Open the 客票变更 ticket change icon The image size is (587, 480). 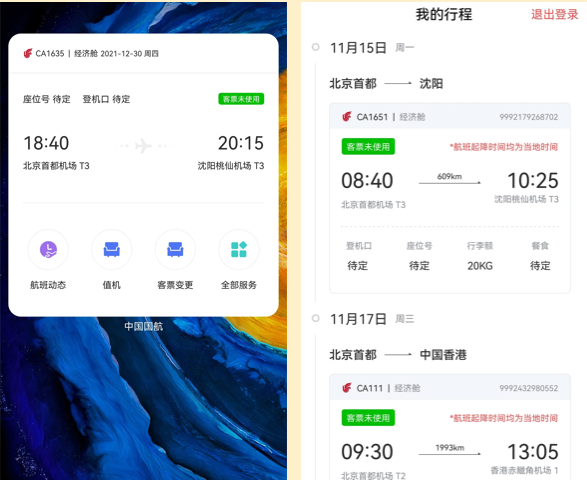pos(175,250)
